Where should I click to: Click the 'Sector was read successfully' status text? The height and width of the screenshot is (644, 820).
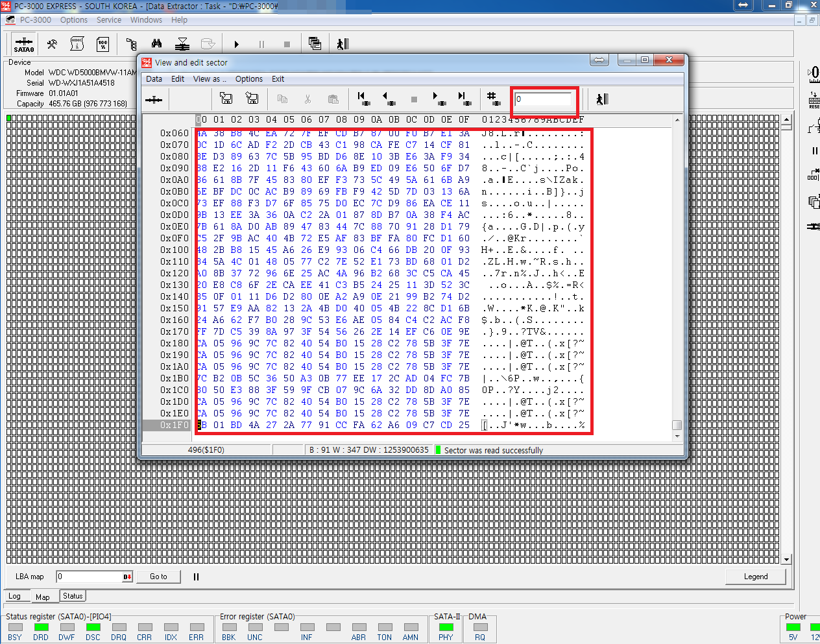(x=494, y=450)
